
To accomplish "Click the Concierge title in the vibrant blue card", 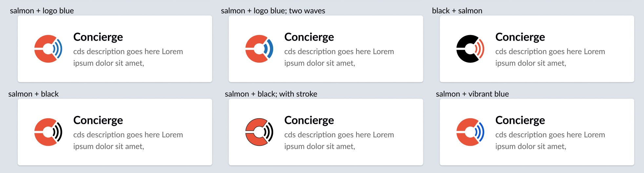I will pos(520,121).
